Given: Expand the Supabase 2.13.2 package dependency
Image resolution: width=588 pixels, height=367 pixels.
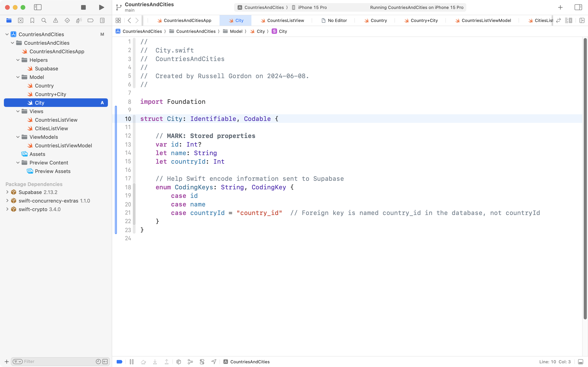Looking at the screenshot, I should click(x=7, y=192).
